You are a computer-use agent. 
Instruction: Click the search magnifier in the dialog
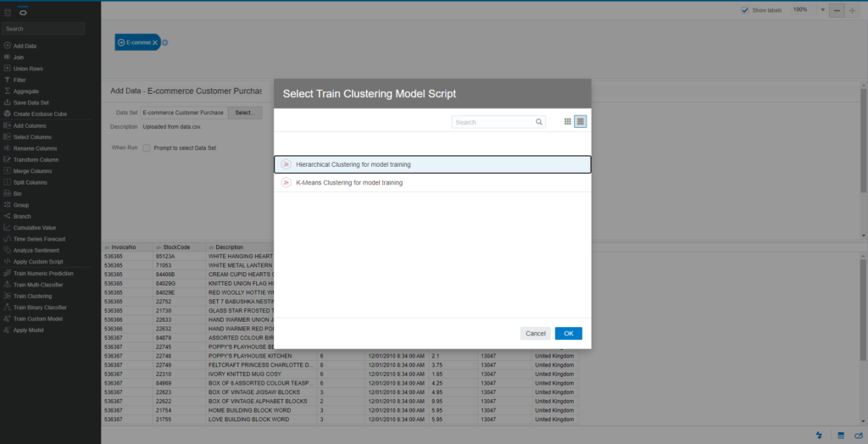[538, 122]
